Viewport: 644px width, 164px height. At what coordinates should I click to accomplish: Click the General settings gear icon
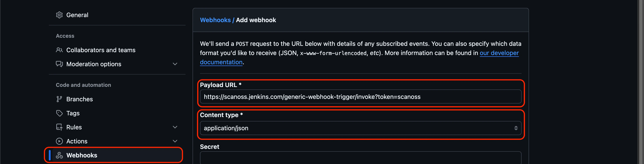(x=60, y=15)
